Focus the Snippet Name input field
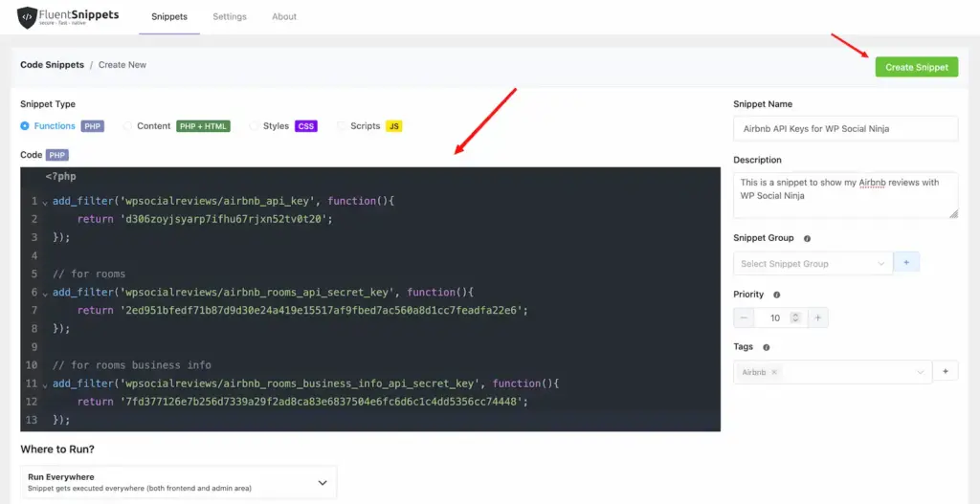The width and height of the screenshot is (980, 504). pos(846,129)
